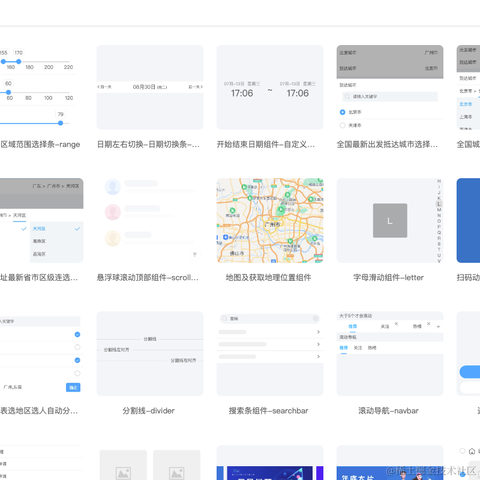Select the 天津市 radio button

(x=342, y=125)
